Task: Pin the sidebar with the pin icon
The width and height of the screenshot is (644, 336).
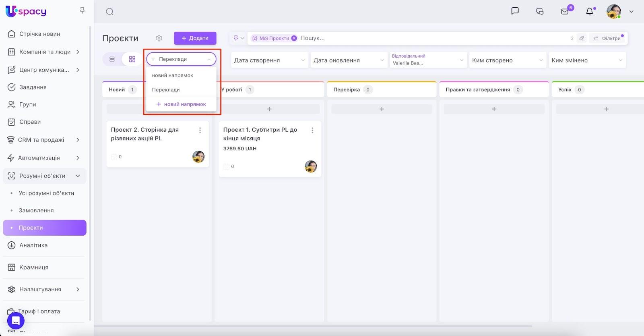Action: tap(82, 10)
